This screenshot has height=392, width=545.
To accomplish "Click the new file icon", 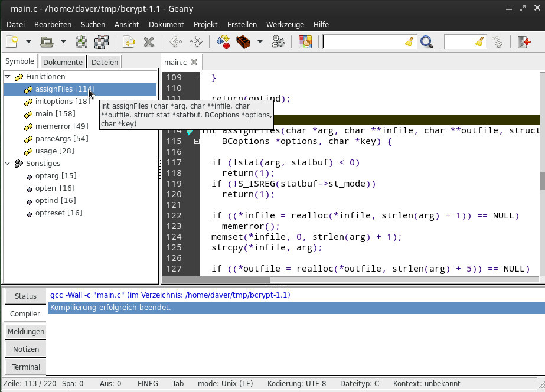I will 12,42.
